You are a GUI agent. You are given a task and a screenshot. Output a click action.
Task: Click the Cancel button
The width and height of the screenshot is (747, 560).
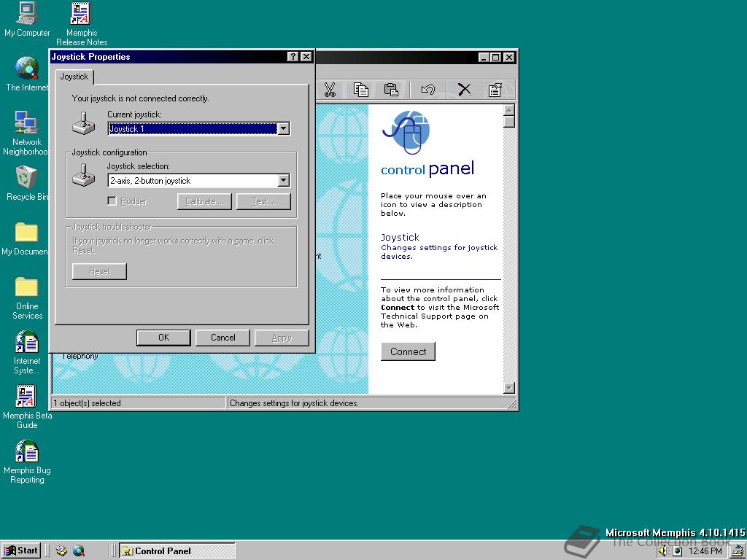[222, 338]
